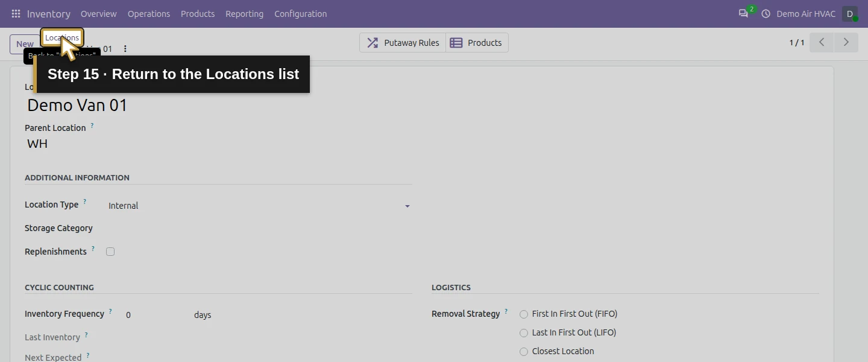Go to the previous record arrow
Viewport: 868px width, 362px height.
(x=822, y=42)
